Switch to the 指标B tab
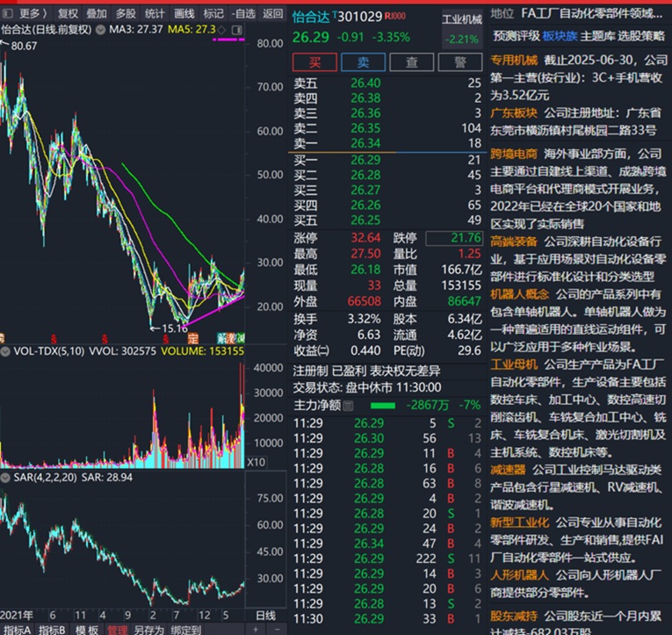This screenshot has height=635, width=672. 52,630
